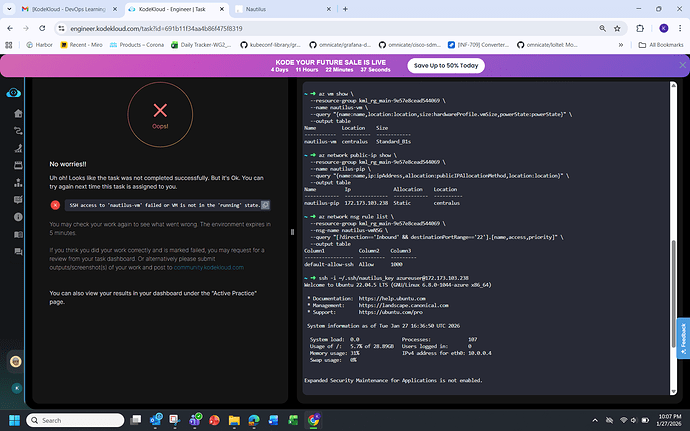Viewport: 690px width, 431px height.
Task: Switch to the Nautilus browser tab
Action: pyautogui.click(x=283, y=9)
